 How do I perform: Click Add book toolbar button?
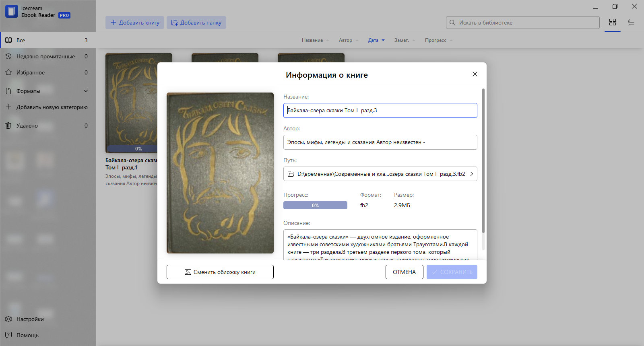click(135, 23)
